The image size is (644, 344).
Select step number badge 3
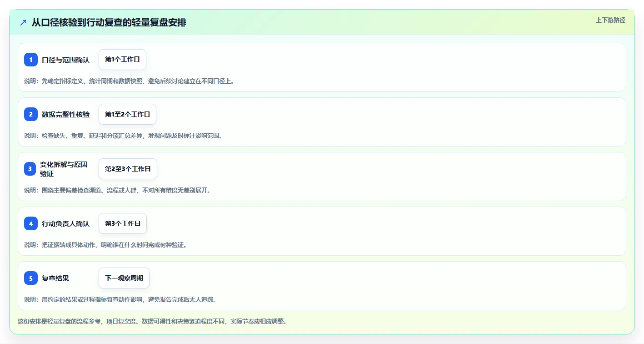pos(31,169)
